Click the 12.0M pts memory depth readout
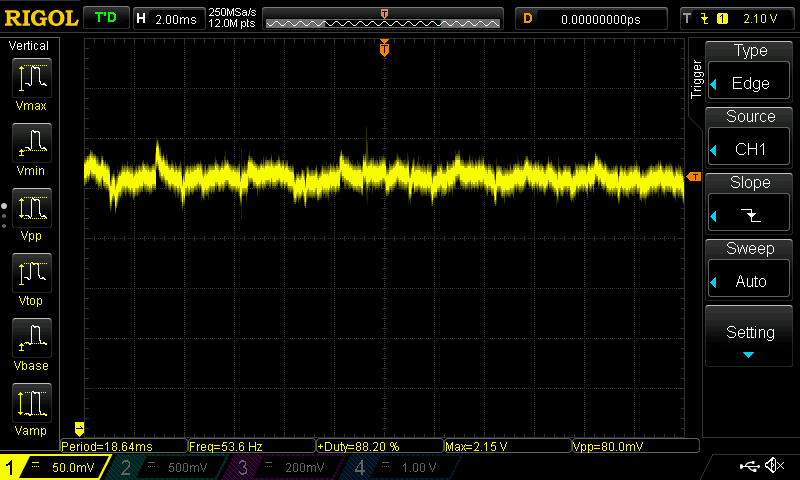The height and width of the screenshot is (480, 800). coord(232,23)
